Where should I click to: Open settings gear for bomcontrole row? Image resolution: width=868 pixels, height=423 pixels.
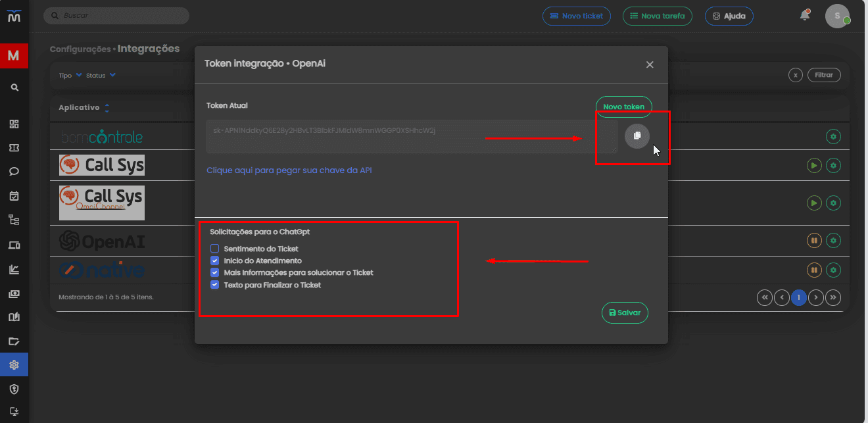click(834, 136)
